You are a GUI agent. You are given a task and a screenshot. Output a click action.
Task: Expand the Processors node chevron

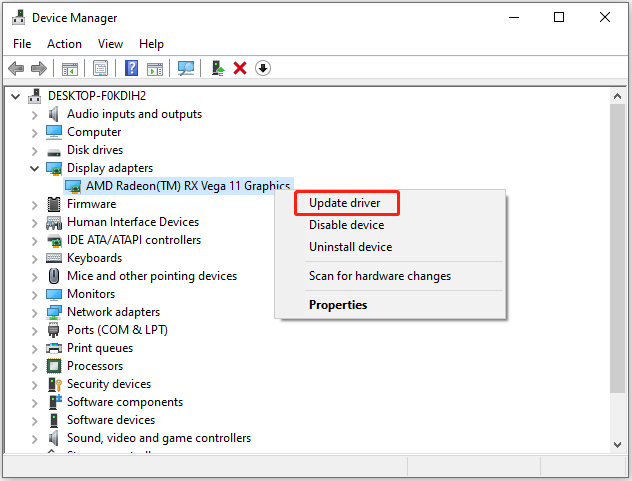tap(35, 367)
